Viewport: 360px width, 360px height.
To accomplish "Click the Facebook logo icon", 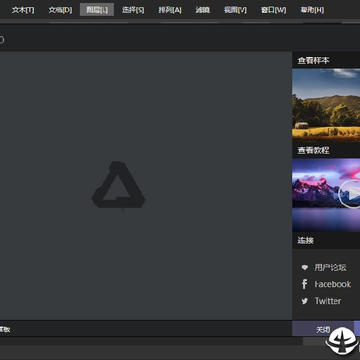I will click(304, 284).
